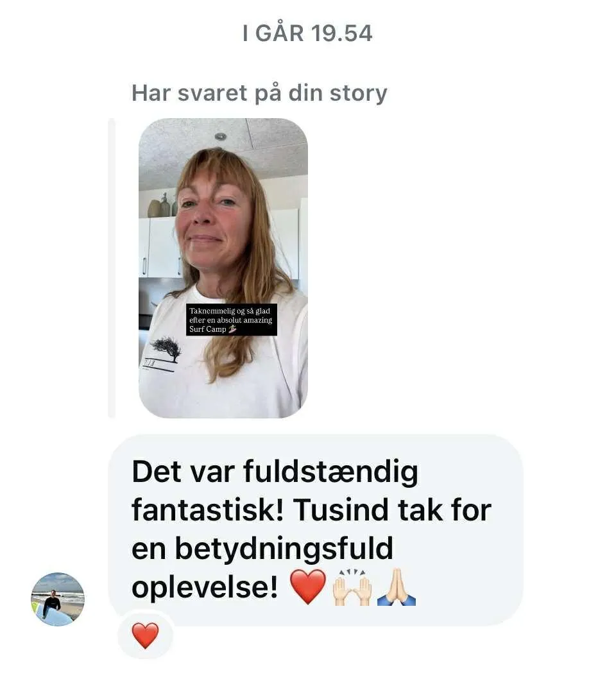
Task: Click the raised hands emoji in the message
Action: pyautogui.click(x=352, y=587)
